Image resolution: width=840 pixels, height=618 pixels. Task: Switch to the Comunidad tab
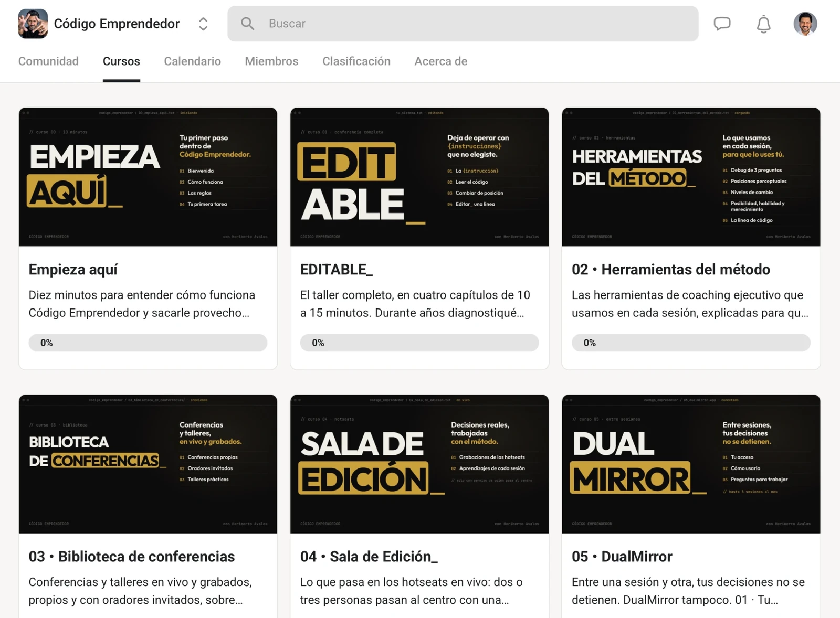tap(48, 61)
